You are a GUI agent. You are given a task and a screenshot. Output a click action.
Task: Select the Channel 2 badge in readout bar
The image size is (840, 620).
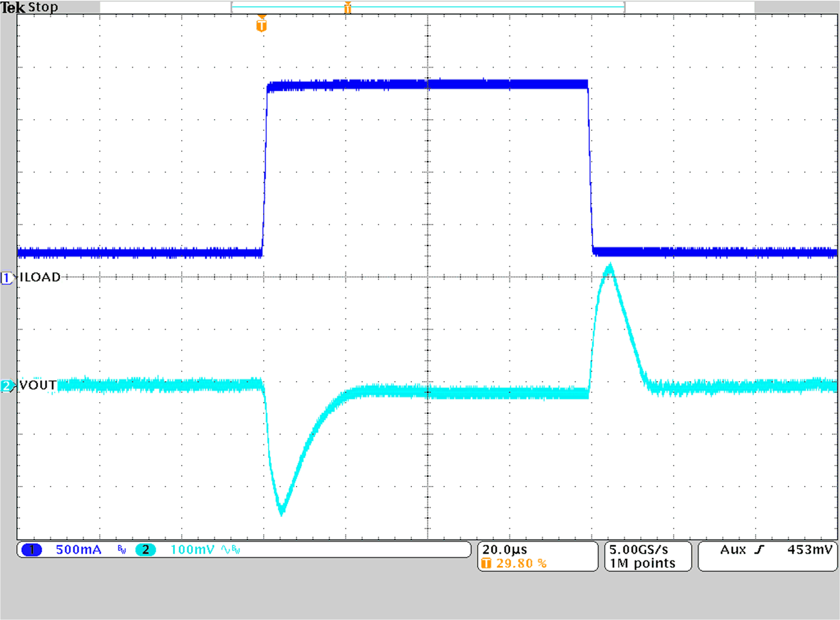[146, 550]
